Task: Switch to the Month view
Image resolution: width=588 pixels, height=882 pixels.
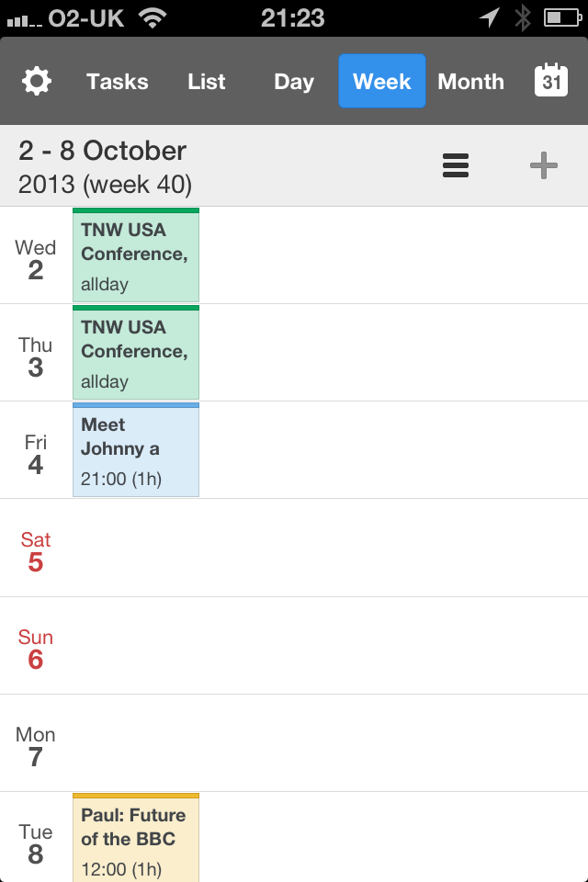Action: click(470, 81)
